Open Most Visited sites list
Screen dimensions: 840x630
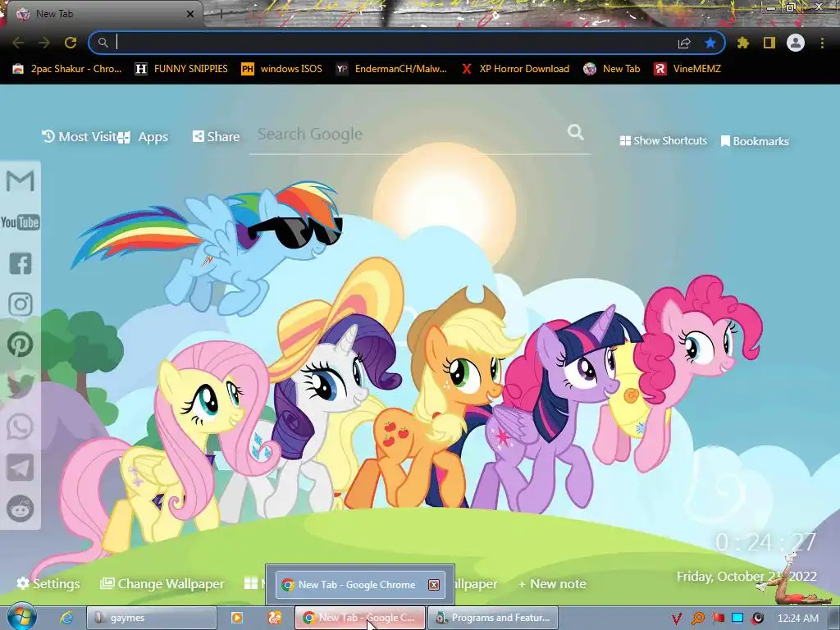click(80, 137)
